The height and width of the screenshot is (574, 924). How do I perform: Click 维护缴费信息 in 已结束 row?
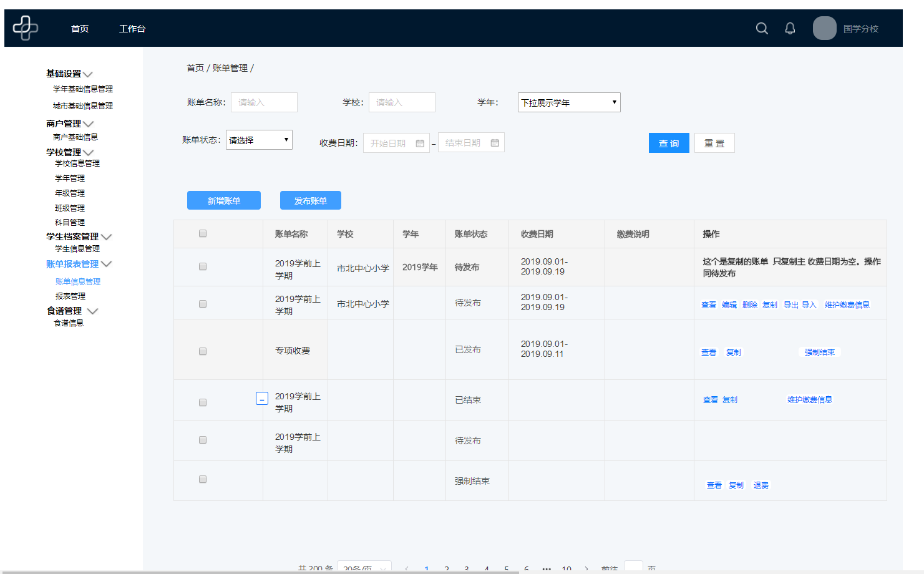click(x=810, y=400)
